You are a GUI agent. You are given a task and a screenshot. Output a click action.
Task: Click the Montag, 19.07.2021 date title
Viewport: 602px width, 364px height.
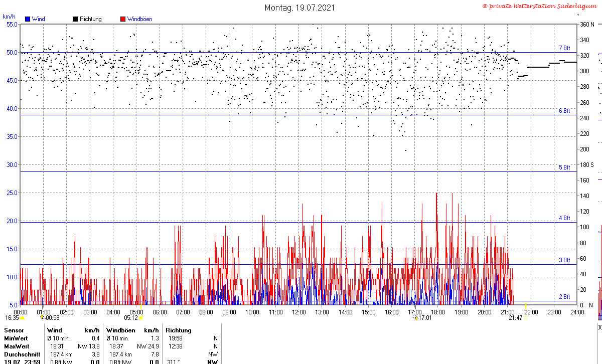[x=299, y=8]
